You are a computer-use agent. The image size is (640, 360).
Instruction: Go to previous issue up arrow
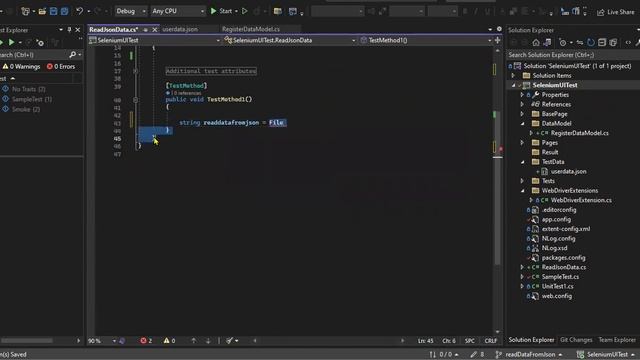pyautogui.click(x=193, y=340)
